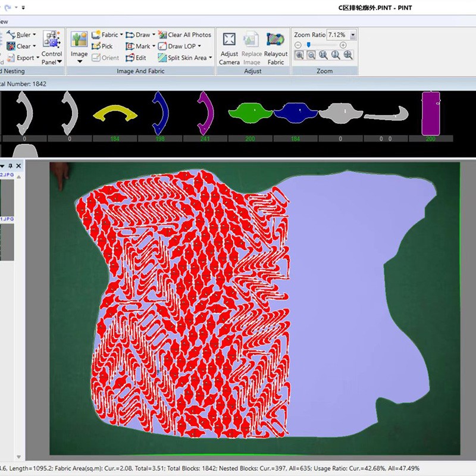Close the image list panel
476x476 pixels.
point(18,166)
